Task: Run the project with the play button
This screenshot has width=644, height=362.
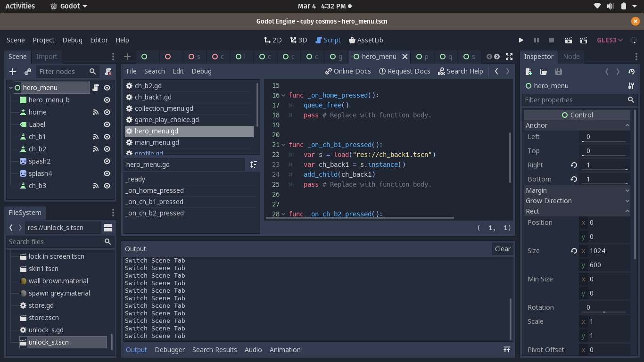Action: coord(521,40)
